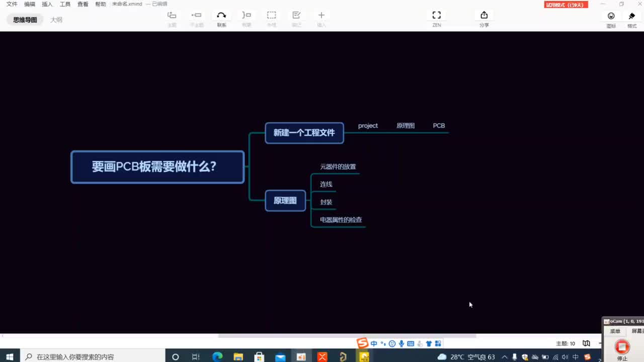Open the 查看 menu
Viewport: 644px width, 362px height.
(x=83, y=4)
